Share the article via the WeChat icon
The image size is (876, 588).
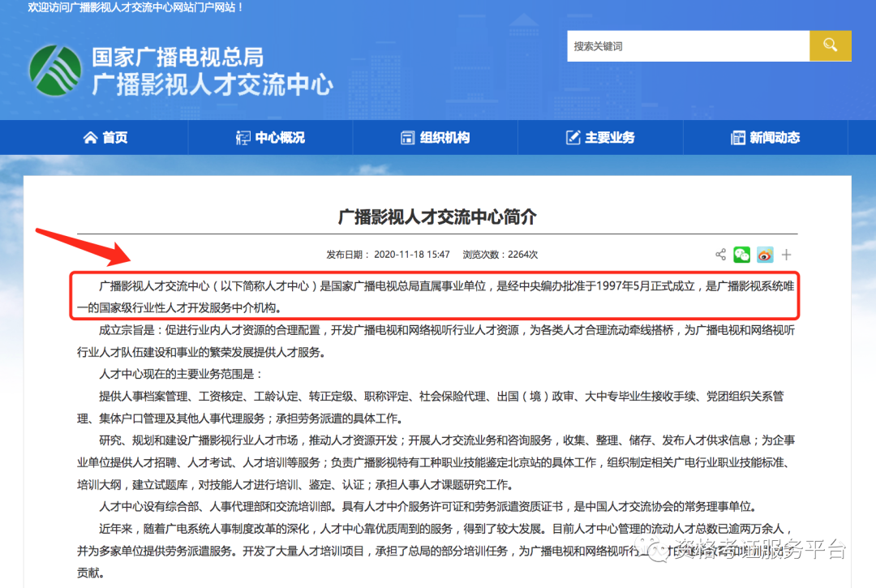coord(741,255)
